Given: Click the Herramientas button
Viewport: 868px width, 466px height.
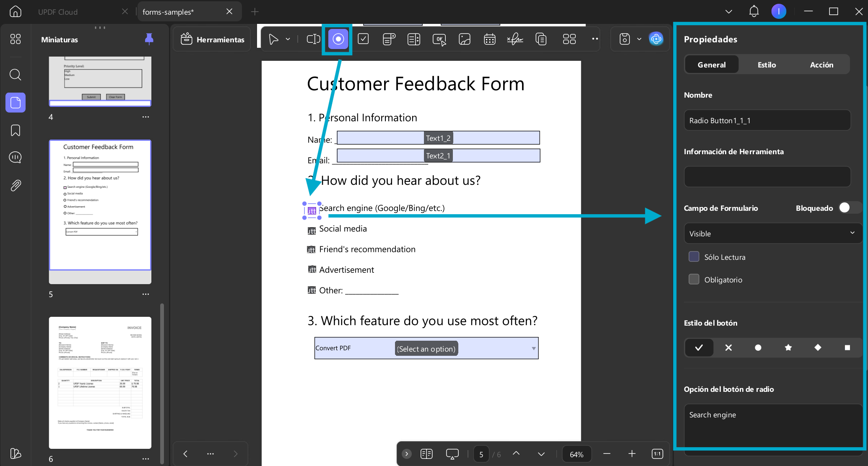Looking at the screenshot, I should [212, 39].
